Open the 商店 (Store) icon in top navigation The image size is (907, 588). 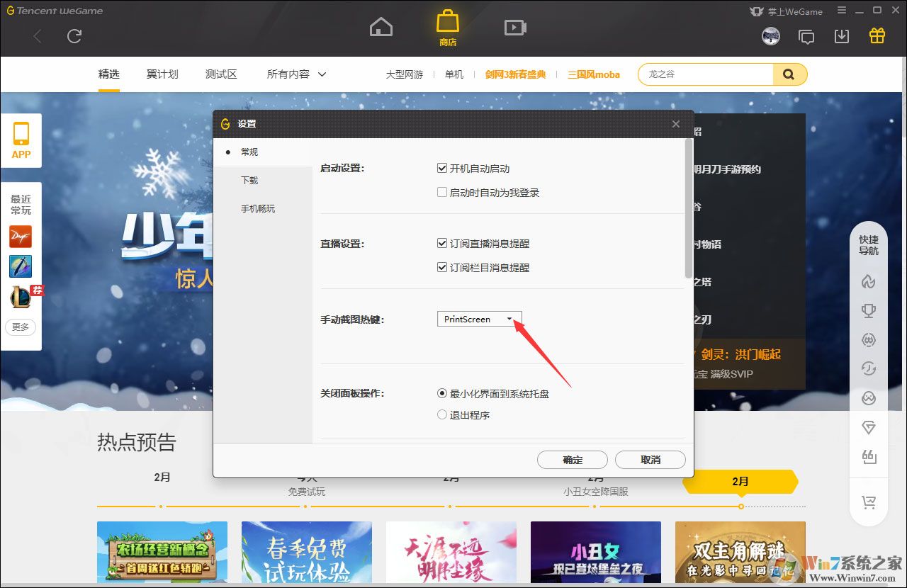pyautogui.click(x=447, y=26)
